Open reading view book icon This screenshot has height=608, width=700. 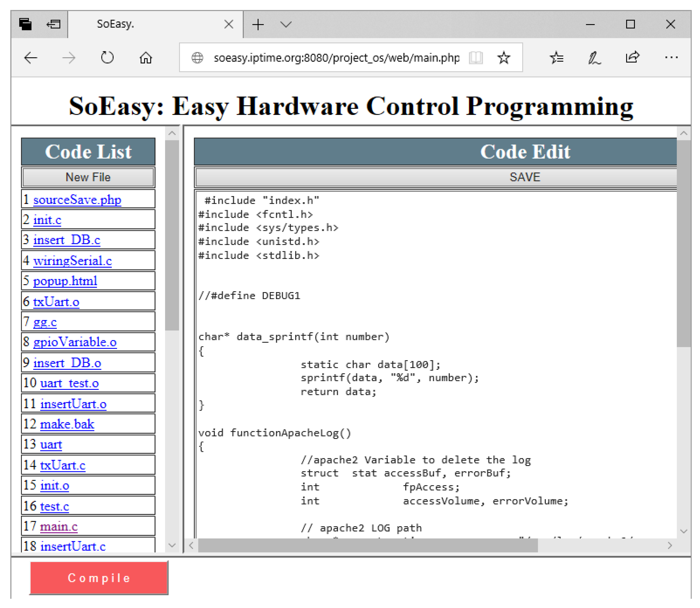[476, 58]
